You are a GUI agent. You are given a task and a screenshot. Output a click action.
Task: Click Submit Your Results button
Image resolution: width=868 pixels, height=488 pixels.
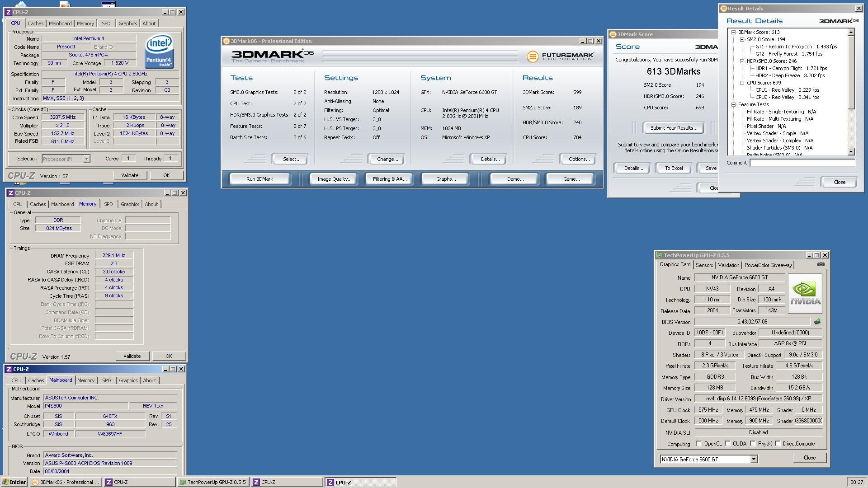[674, 128]
